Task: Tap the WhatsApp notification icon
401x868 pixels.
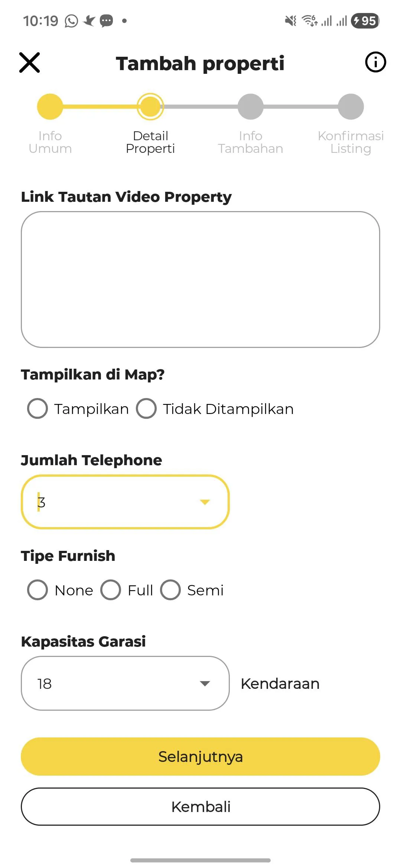Action: point(71,21)
